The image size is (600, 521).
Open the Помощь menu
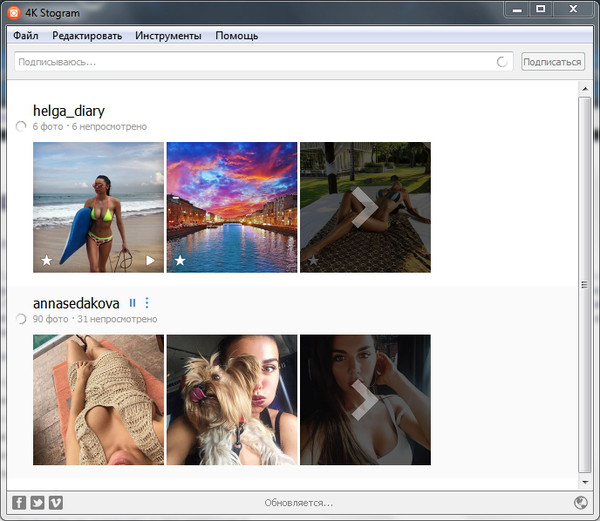[236, 36]
